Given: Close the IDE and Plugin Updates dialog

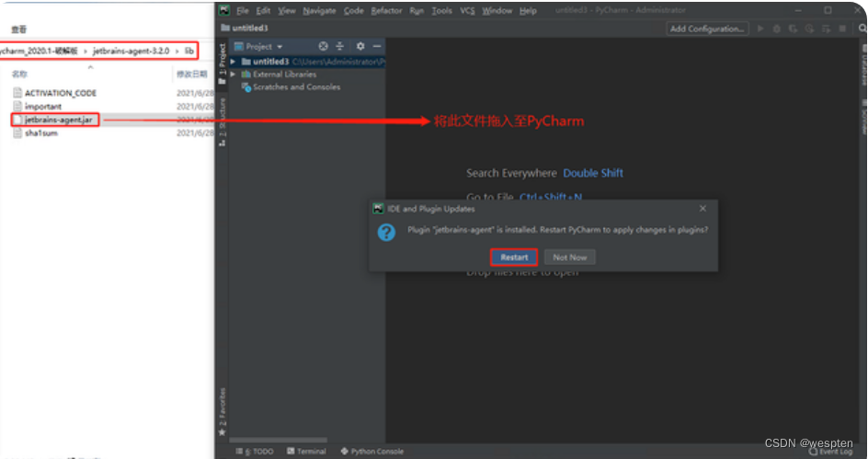Looking at the screenshot, I should [702, 209].
